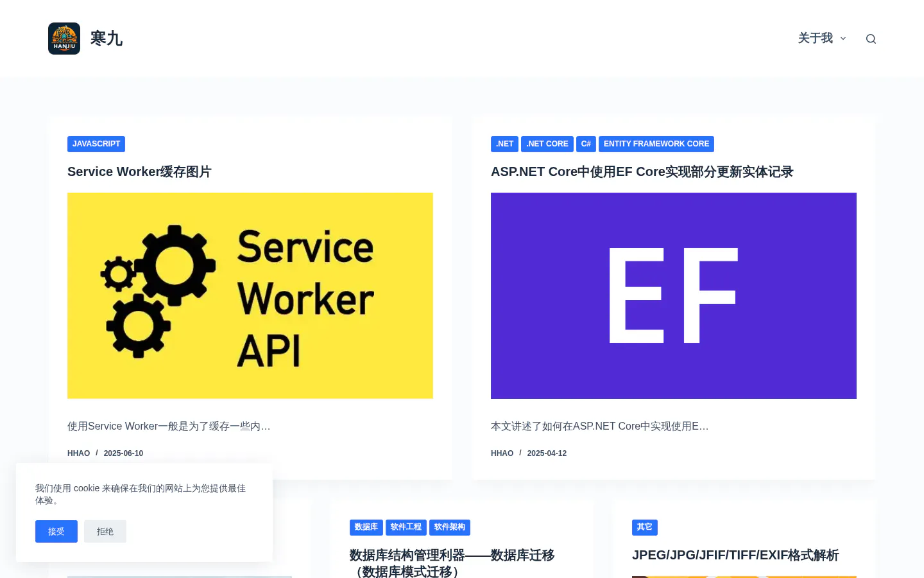The width and height of the screenshot is (924, 578).
Task: Select the 软件架构 category tag
Action: click(x=450, y=527)
